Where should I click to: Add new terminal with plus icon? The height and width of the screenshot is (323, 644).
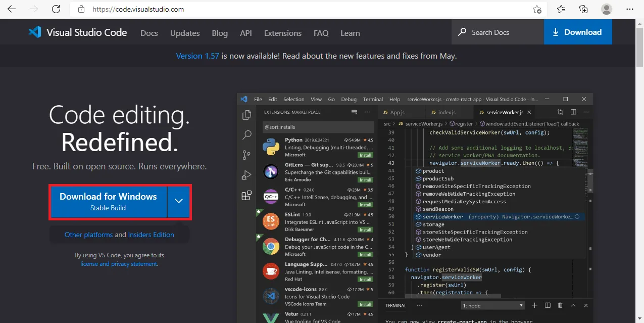pos(535,305)
